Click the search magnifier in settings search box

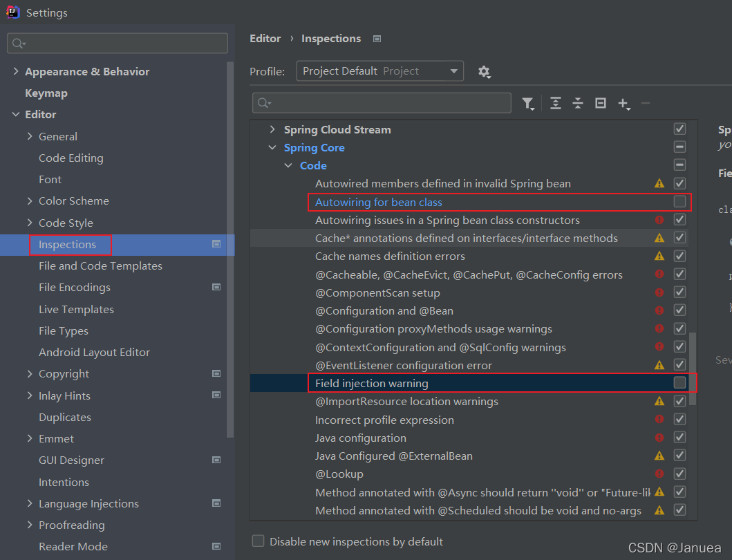(18, 44)
